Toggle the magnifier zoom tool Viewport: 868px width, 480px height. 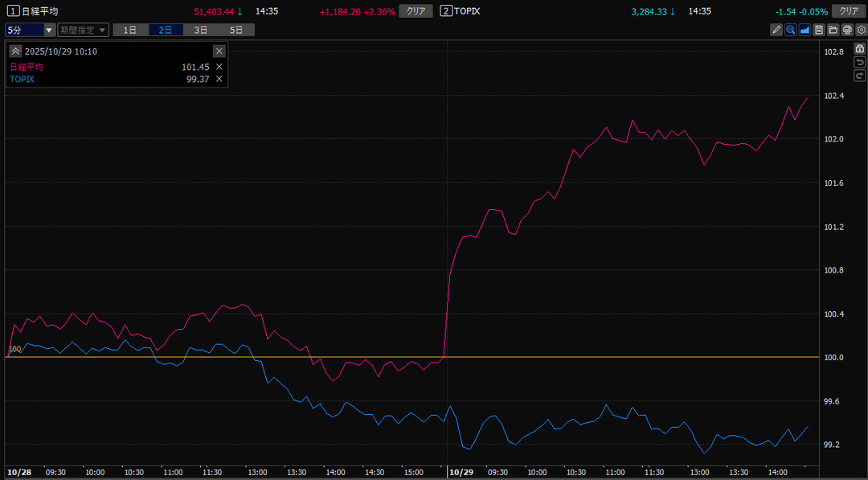pyautogui.click(x=790, y=30)
